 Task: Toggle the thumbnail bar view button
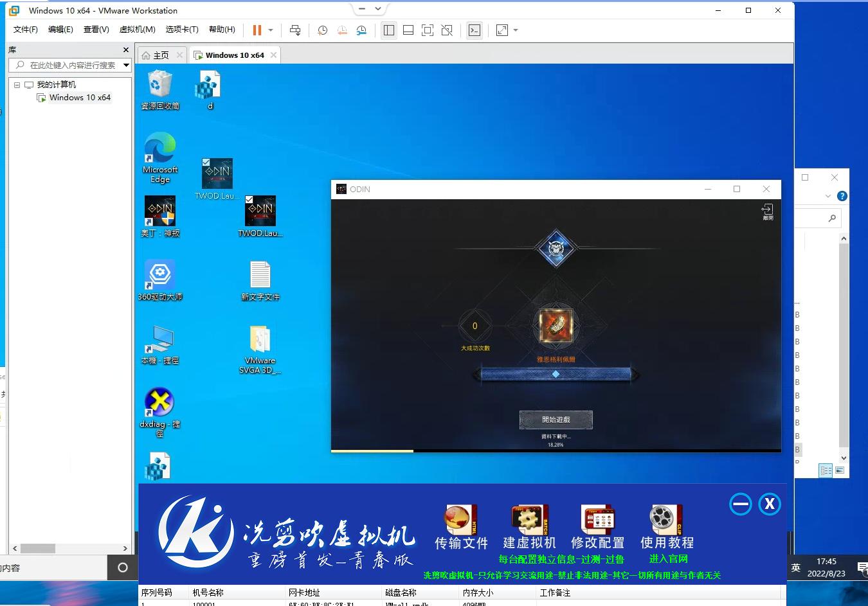point(408,30)
